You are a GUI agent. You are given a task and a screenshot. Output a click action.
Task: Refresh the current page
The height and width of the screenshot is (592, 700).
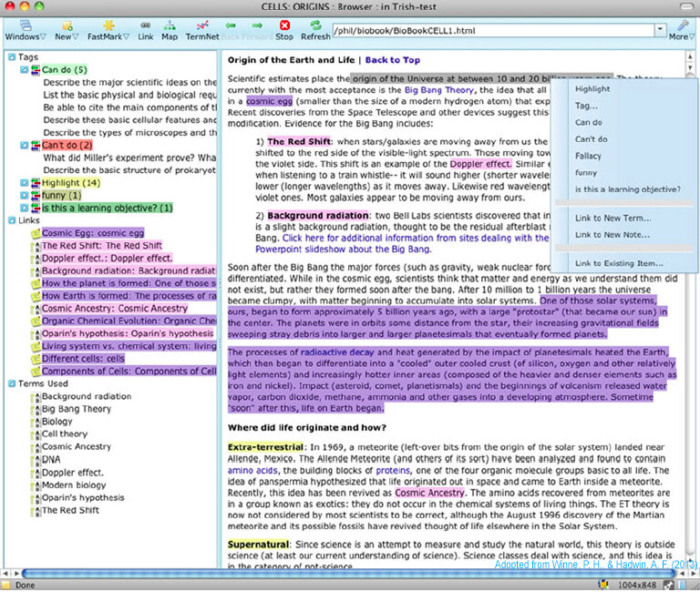point(315,30)
